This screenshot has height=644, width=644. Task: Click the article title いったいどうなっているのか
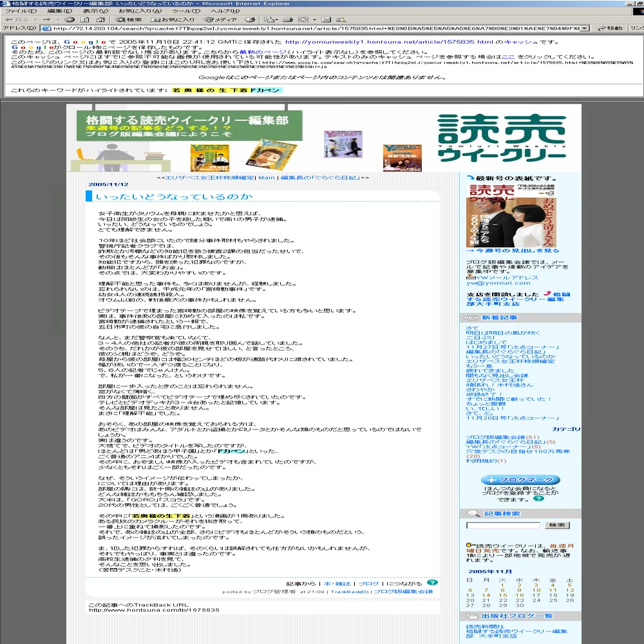(174, 196)
